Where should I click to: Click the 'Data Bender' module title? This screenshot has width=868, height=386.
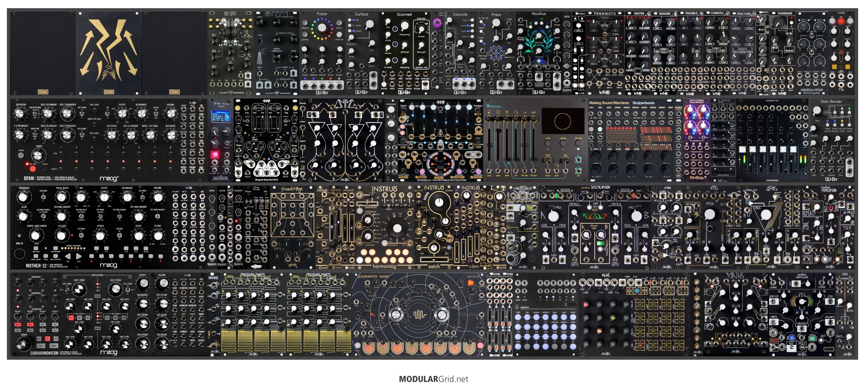[x=831, y=102]
